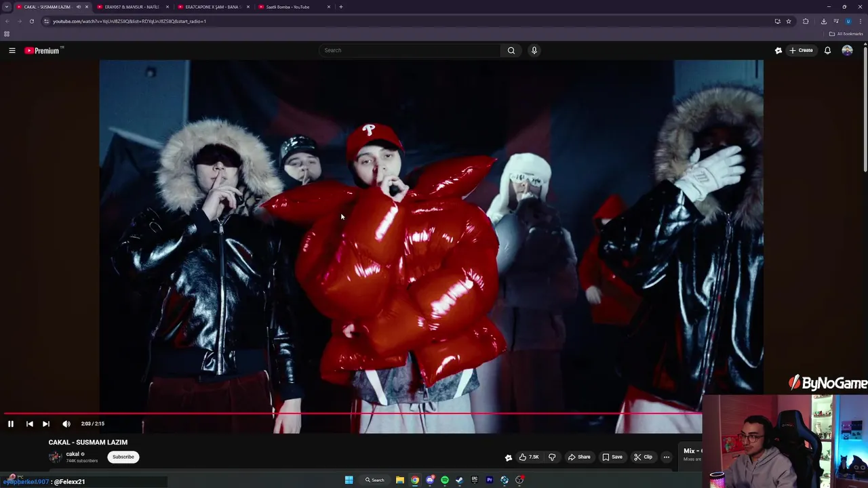View site information icon in address bar
868x488 pixels.
click(x=46, y=21)
